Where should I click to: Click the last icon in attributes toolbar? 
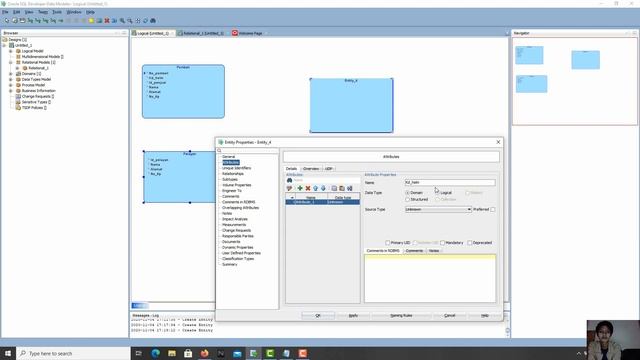coord(350,188)
